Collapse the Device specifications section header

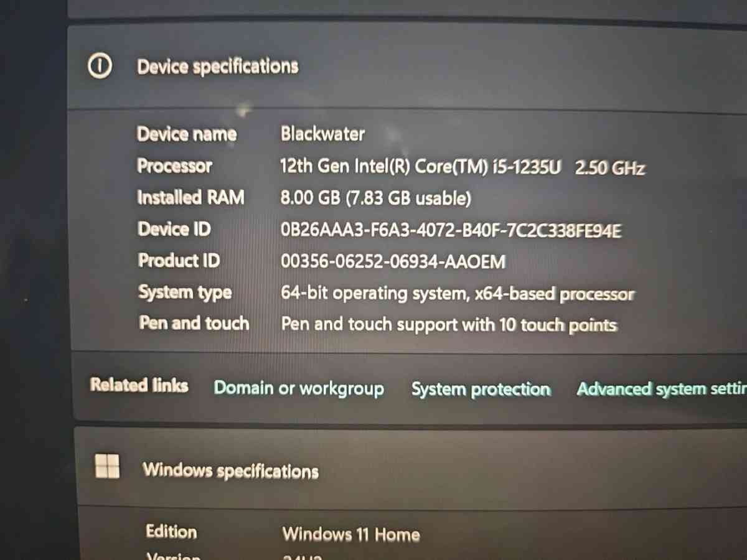[x=407, y=67]
